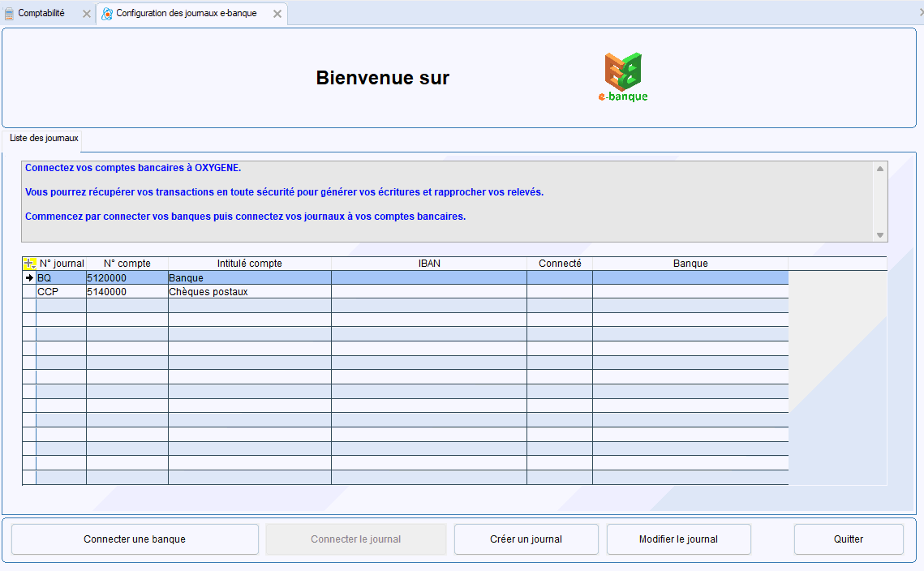924x571 pixels.
Task: Click the IBAN cell of the CCP row
Action: pyautogui.click(x=429, y=292)
